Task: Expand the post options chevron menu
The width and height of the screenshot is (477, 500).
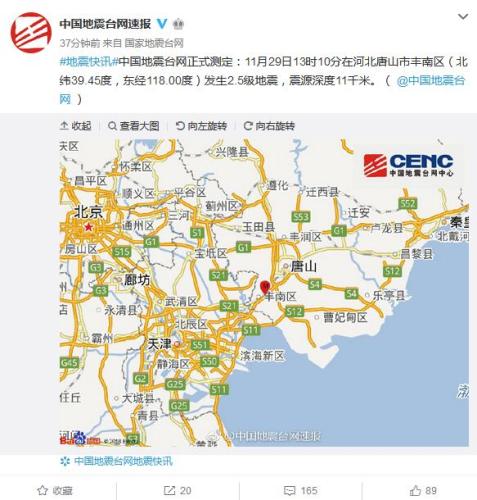Action: click(x=463, y=16)
